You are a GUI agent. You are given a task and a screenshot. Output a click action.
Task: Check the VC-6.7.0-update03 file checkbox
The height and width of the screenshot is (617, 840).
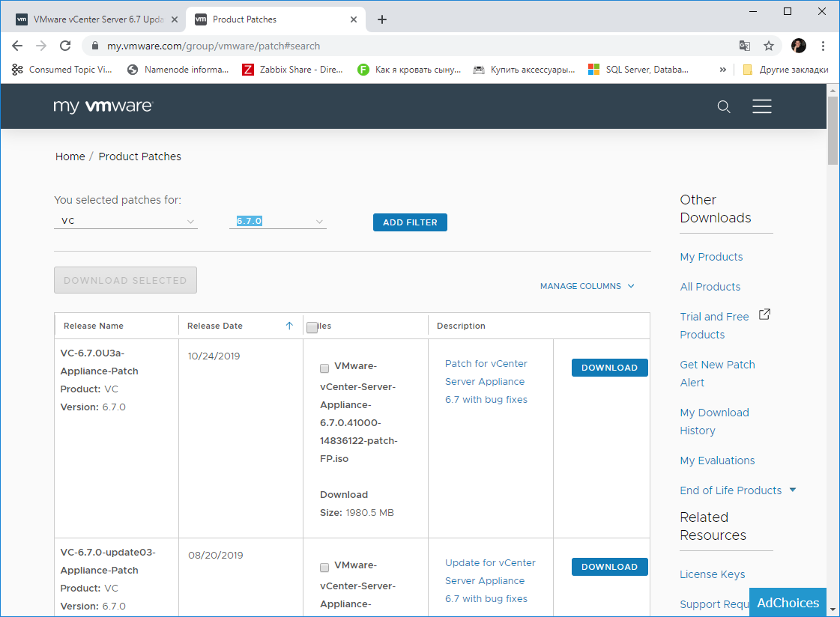[324, 568]
